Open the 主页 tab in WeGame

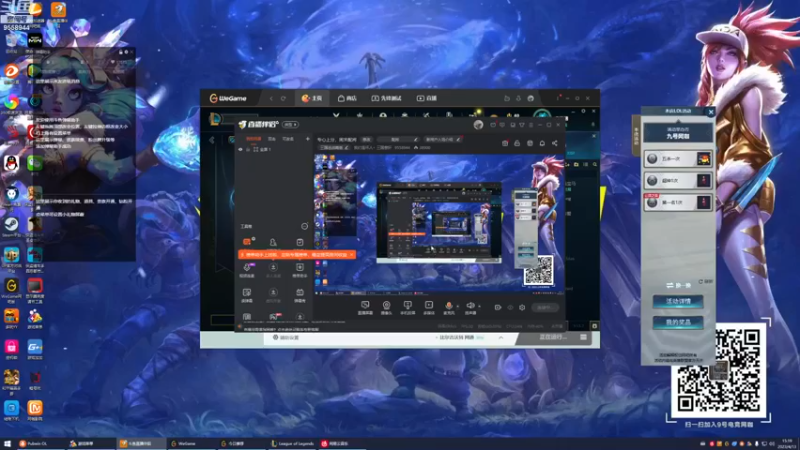click(x=312, y=98)
